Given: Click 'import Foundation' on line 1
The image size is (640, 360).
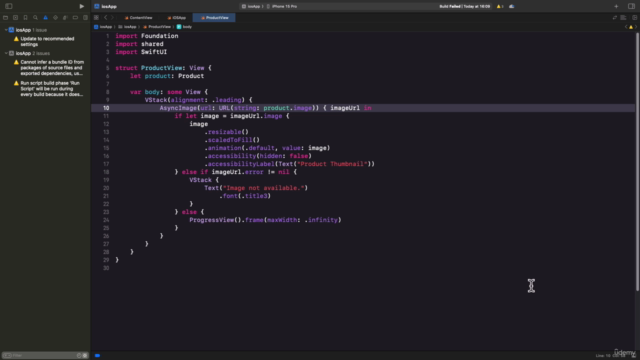Looking at the screenshot, I should coord(147,36).
